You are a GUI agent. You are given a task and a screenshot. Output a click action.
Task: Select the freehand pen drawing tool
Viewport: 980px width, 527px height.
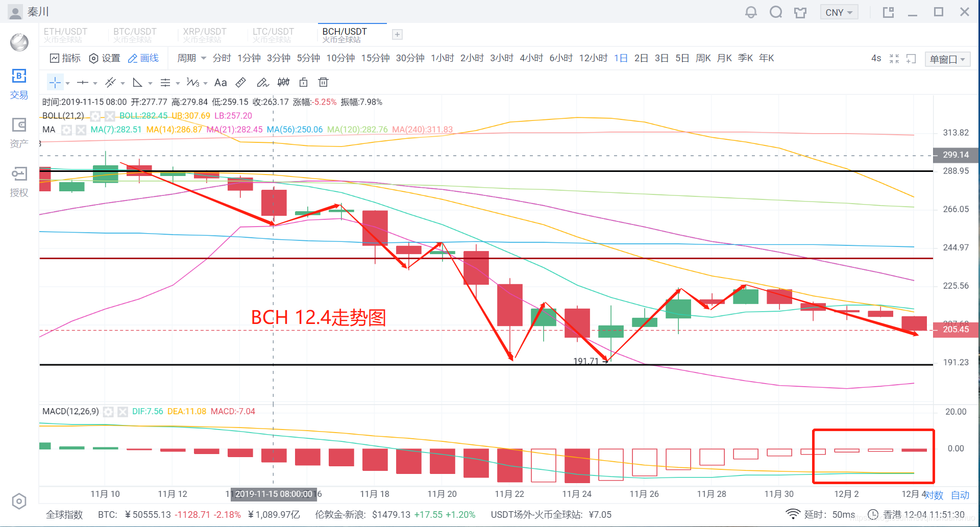click(x=262, y=83)
